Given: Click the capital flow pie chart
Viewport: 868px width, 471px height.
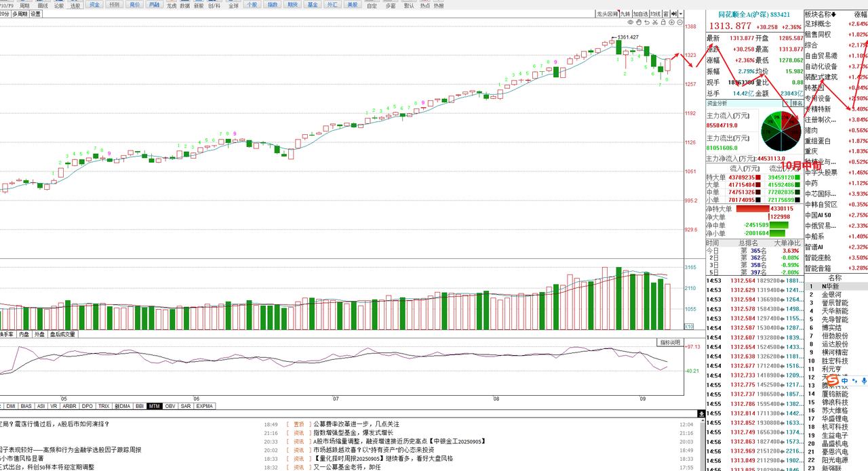Looking at the screenshot, I should [x=781, y=131].
